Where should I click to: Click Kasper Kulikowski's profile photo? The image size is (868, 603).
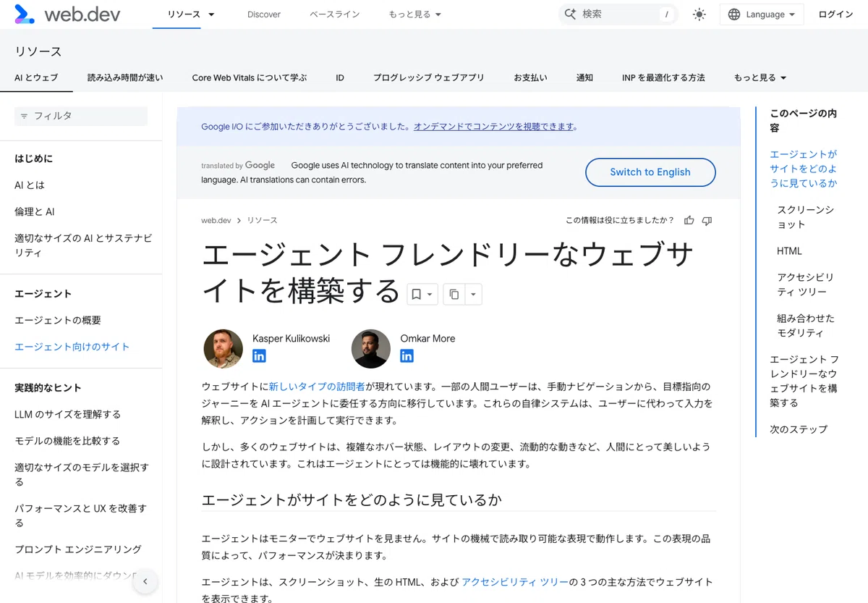(224, 349)
